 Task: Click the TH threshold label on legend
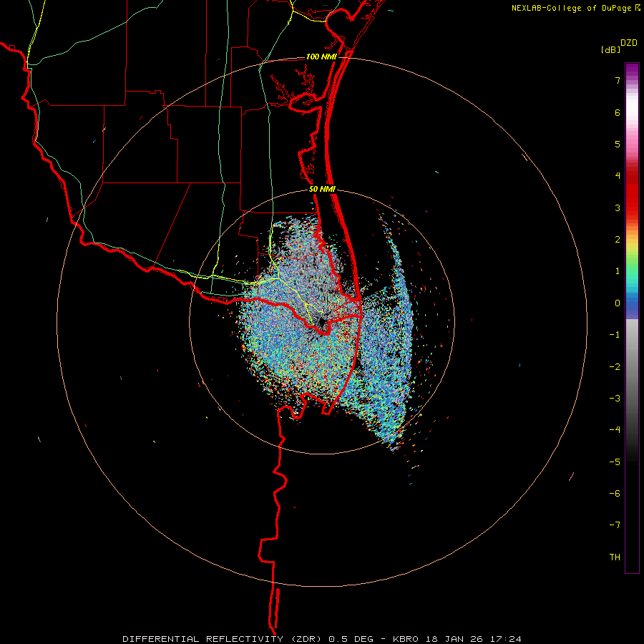coord(615,557)
